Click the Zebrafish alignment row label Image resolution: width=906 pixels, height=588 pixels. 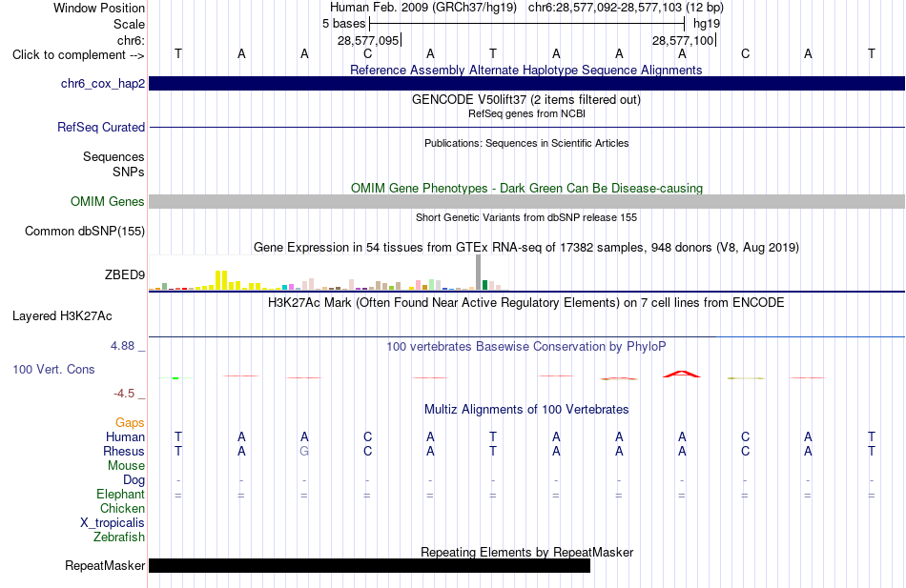tap(119, 537)
